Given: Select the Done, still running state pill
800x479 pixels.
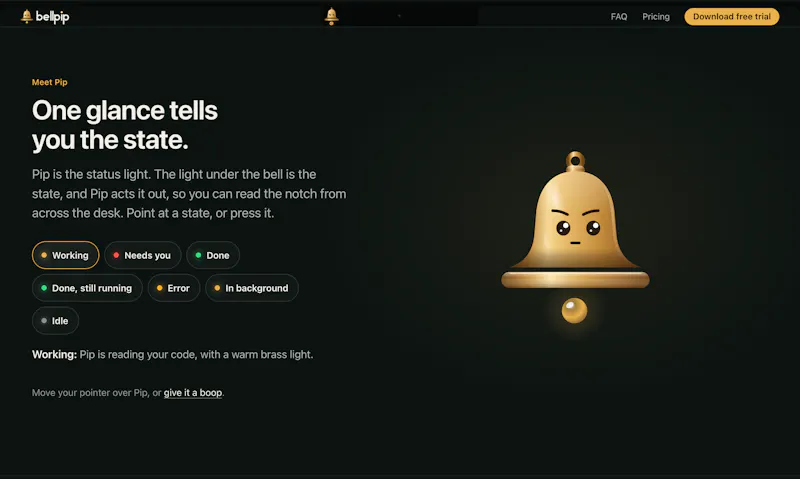Looking at the screenshot, I should tap(87, 288).
